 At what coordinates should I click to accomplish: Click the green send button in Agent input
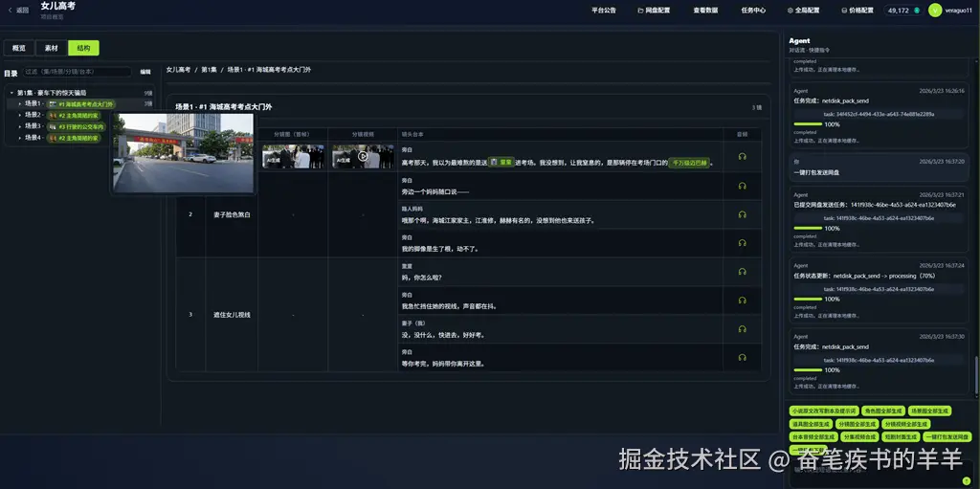point(967,480)
